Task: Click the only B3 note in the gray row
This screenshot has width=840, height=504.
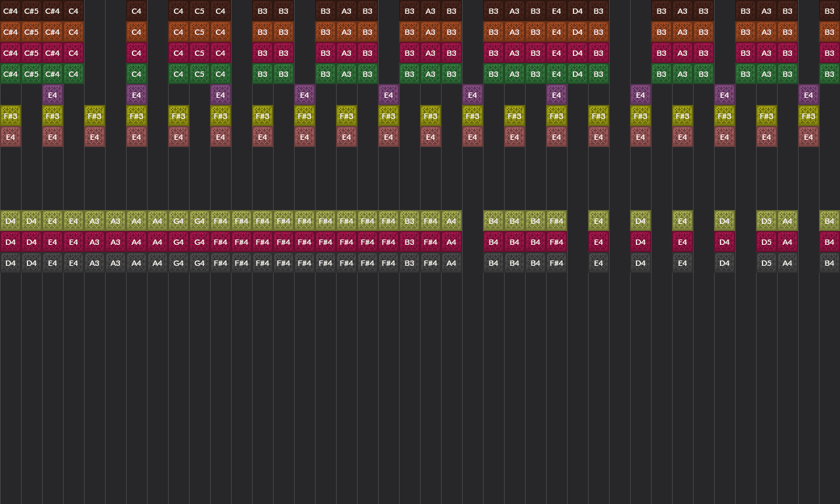Action: point(409,263)
